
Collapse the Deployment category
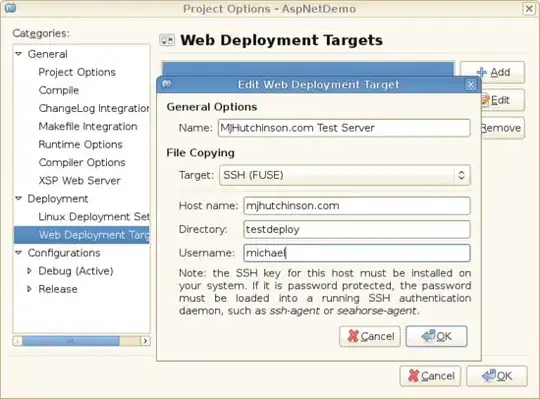pyautogui.click(x=19, y=199)
